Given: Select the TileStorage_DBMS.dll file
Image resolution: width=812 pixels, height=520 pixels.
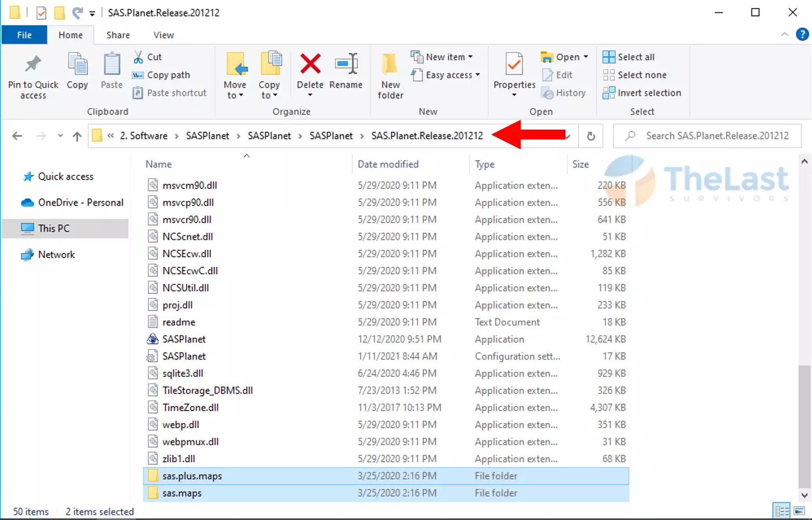Looking at the screenshot, I should 386,390.
